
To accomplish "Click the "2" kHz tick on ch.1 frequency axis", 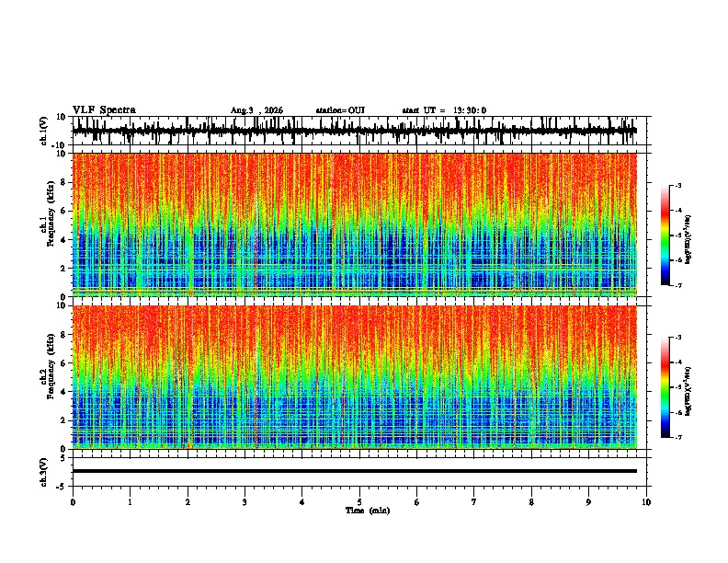I will (x=64, y=269).
